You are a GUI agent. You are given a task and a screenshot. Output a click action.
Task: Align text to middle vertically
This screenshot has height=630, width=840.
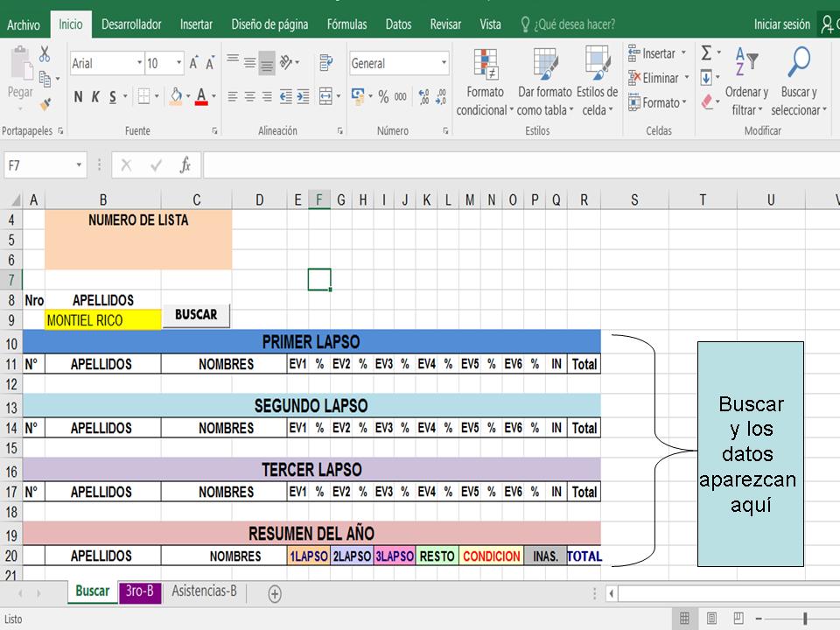[x=249, y=63]
